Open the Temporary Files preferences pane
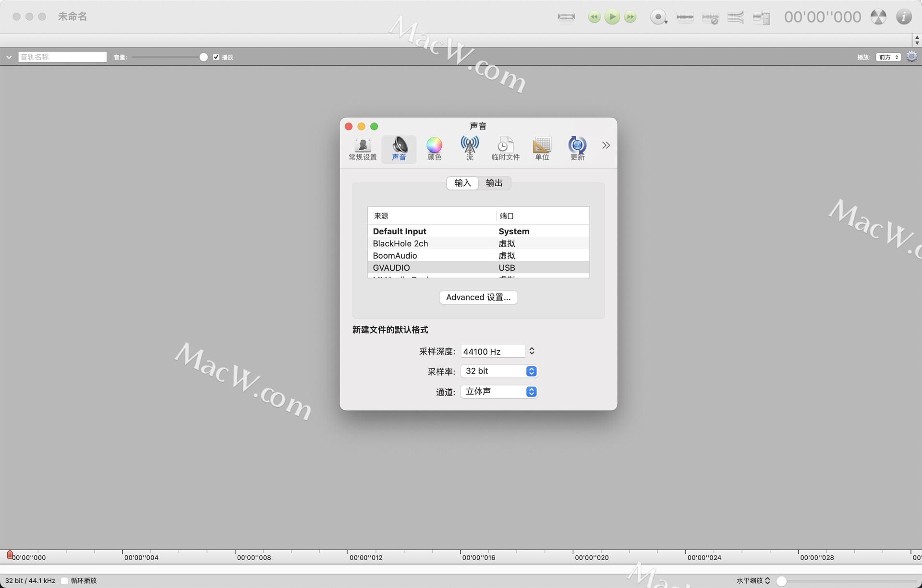922x588 pixels. [505, 149]
